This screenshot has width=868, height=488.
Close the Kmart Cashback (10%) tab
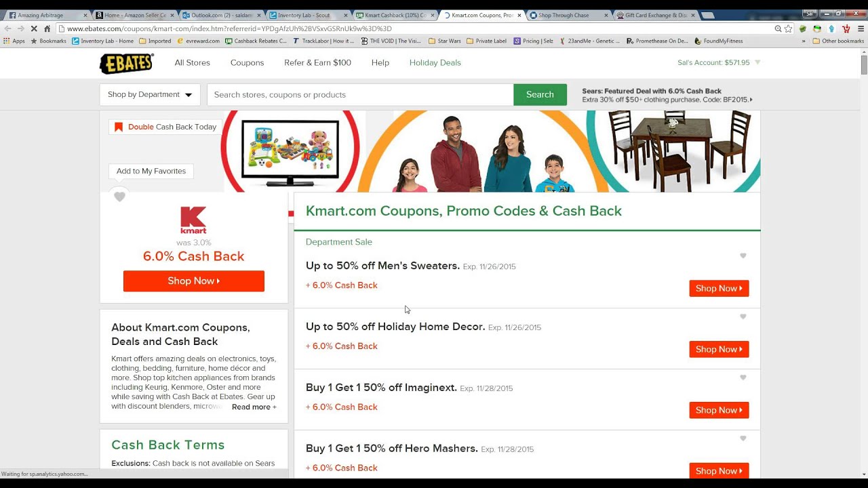pyautogui.click(x=433, y=15)
